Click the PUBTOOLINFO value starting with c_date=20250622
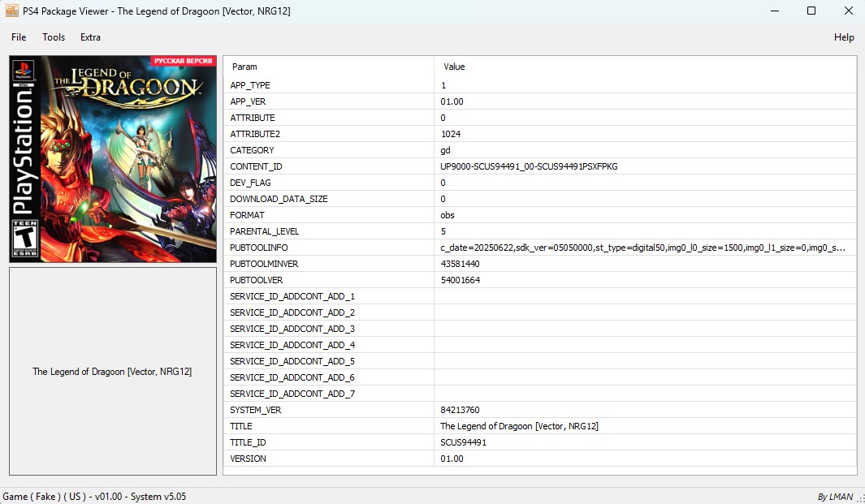This screenshot has width=865, height=504. pos(642,248)
